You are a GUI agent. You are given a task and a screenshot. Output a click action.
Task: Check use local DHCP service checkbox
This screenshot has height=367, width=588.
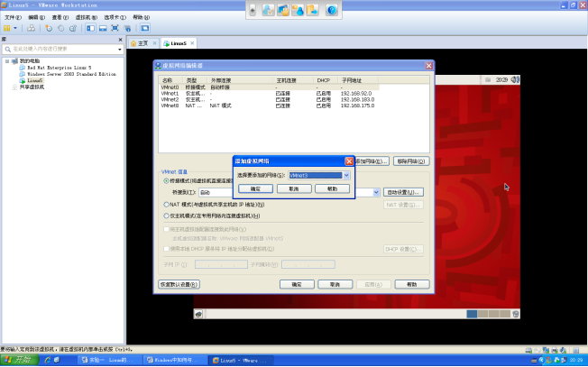tap(166, 249)
